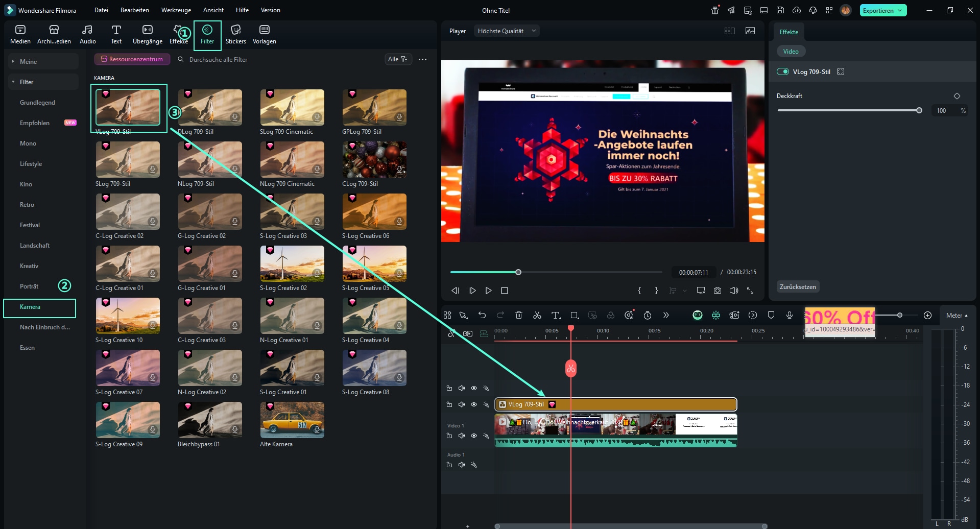Toggle the lock on Video 1 track
The height and width of the screenshot is (529, 980).
(x=449, y=436)
